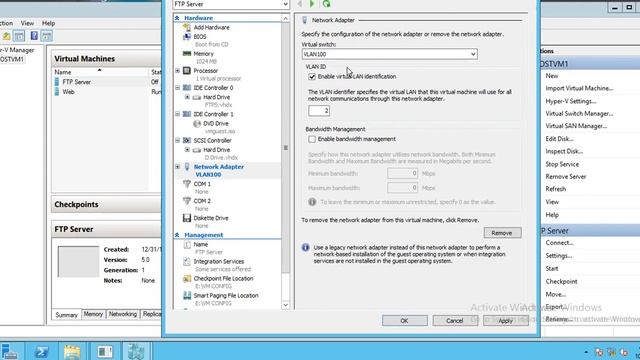Click the COM 1 port icon

coord(187,184)
